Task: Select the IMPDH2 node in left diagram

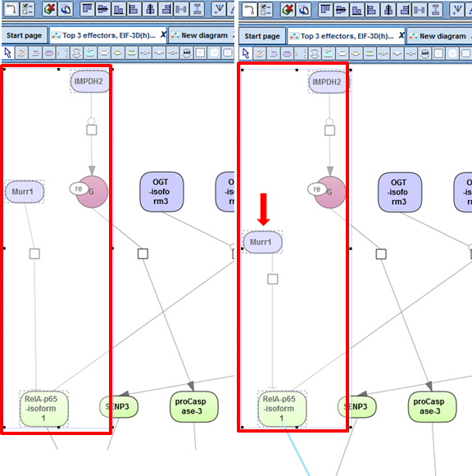Action: tap(89, 81)
